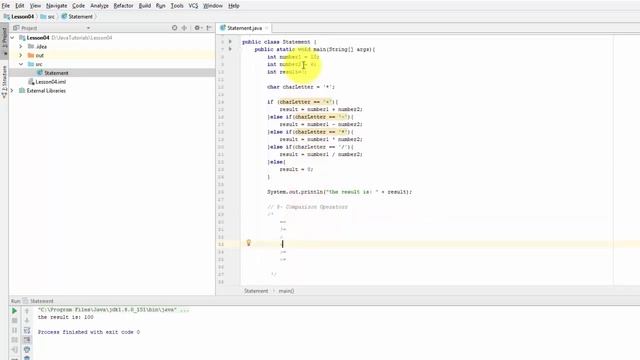Click the Pause output icon in Run panel
640x360 pixels.
tap(14, 330)
